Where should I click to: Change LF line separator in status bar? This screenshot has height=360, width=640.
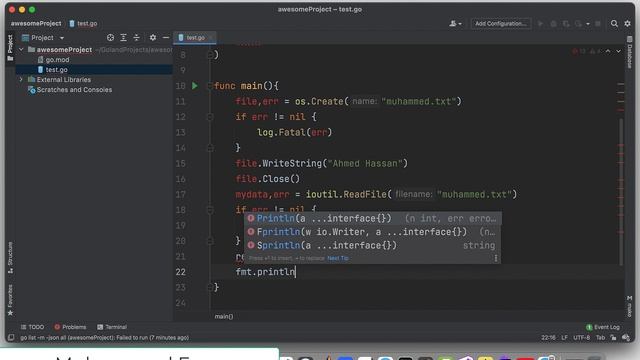coord(564,338)
